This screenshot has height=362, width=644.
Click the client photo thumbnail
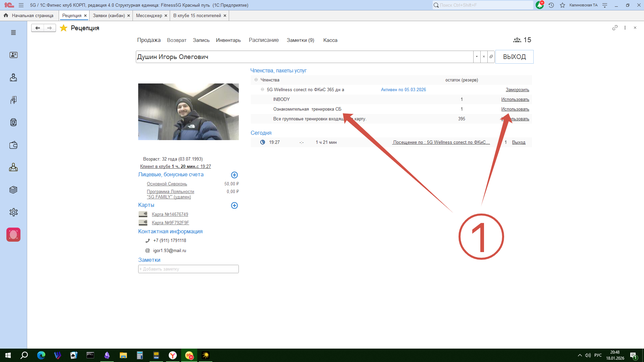coord(188,112)
